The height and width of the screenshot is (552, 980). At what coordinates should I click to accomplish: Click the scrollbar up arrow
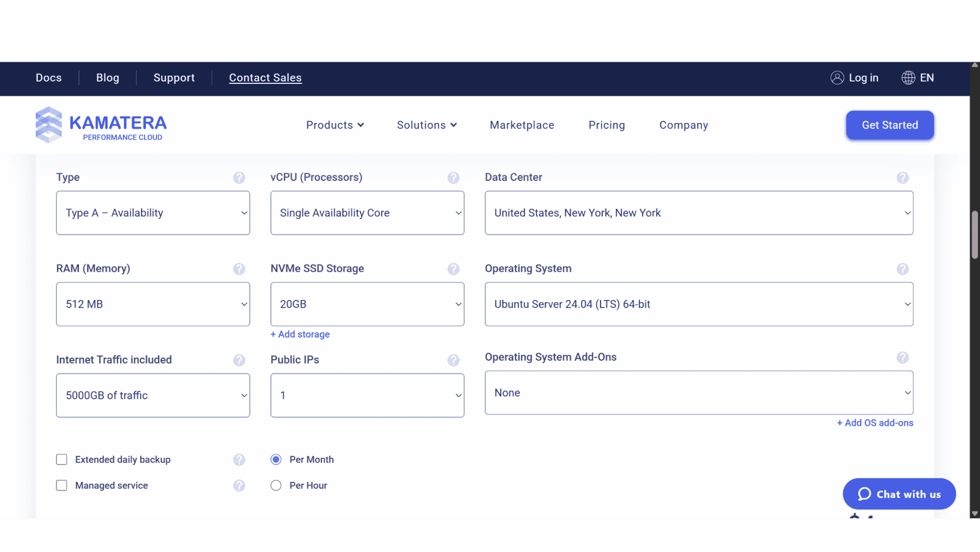pyautogui.click(x=975, y=65)
